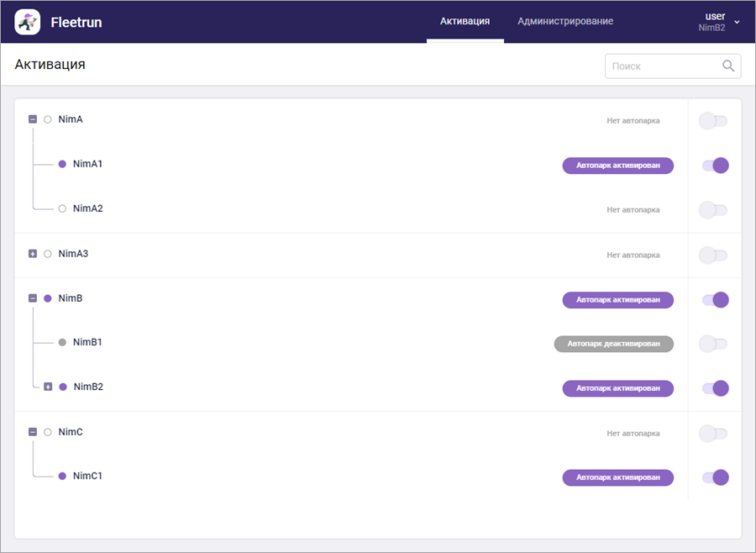The image size is (756, 553).
Task: Open the Администрирование tab
Action: coord(565,21)
